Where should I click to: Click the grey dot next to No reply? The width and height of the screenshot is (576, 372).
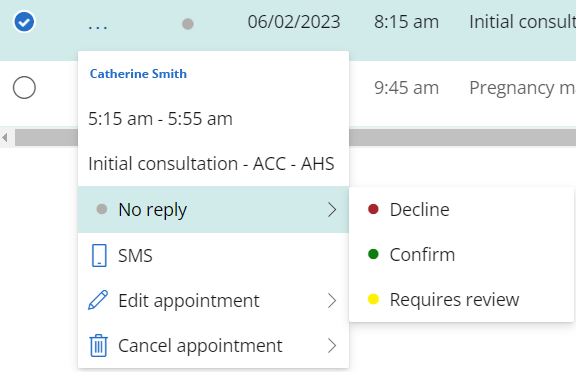point(101,209)
